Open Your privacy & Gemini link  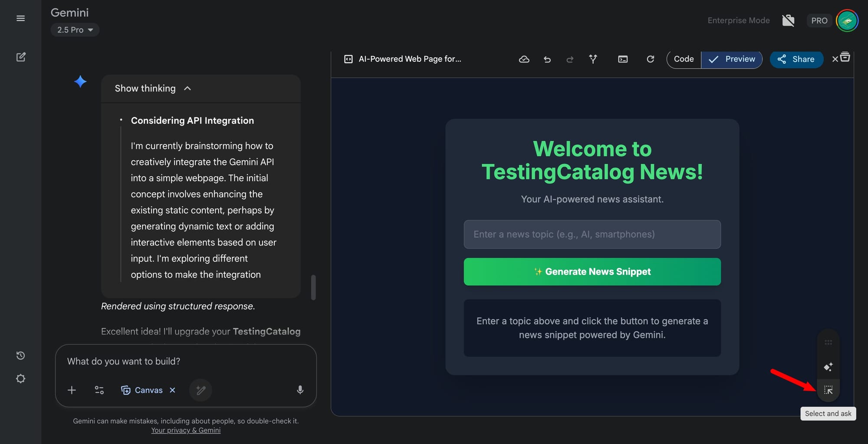(x=186, y=431)
